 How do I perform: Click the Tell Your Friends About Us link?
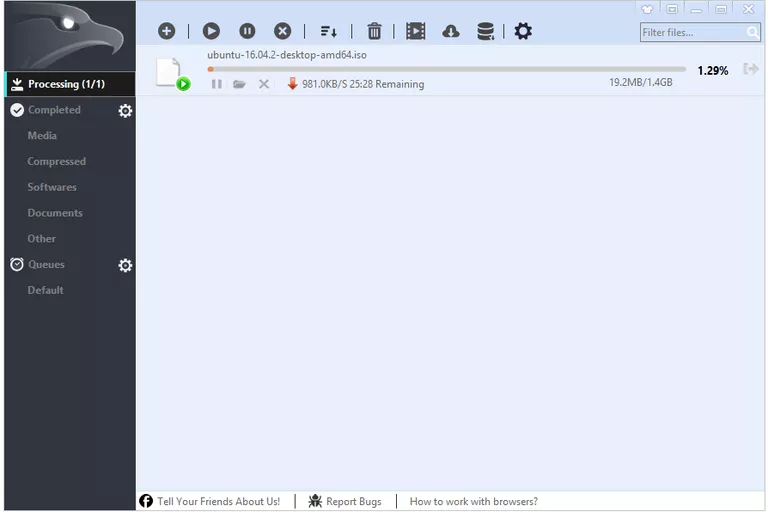218,501
